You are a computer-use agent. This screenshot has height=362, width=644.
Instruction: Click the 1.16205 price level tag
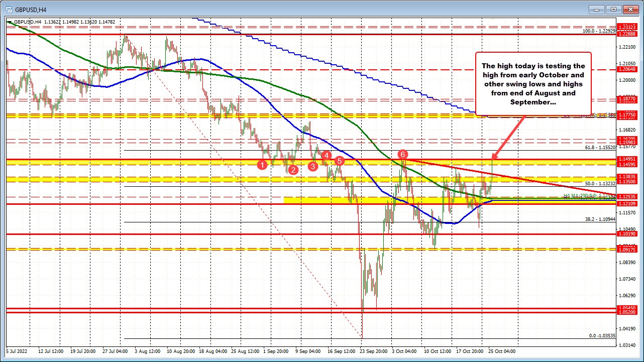tap(627, 139)
